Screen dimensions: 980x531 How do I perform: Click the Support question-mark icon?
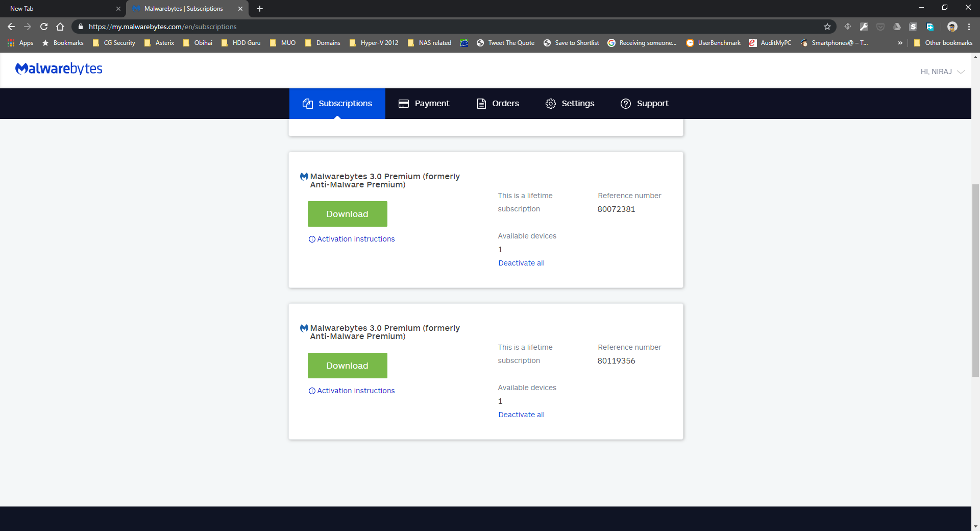[626, 104]
